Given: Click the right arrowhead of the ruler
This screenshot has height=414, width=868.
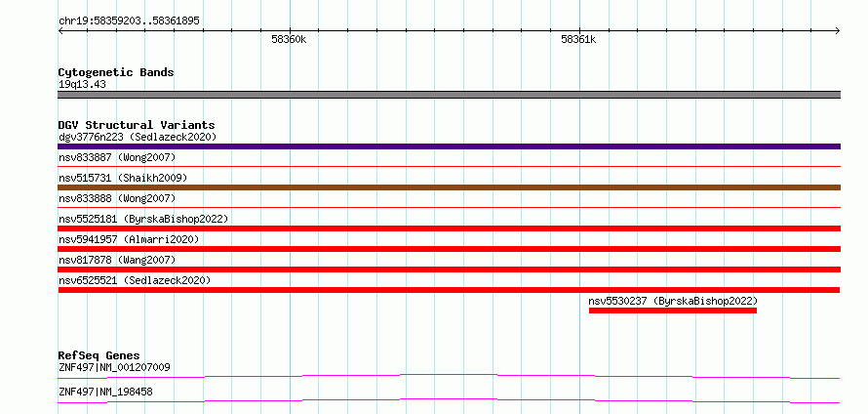Looking at the screenshot, I should pos(838,30).
